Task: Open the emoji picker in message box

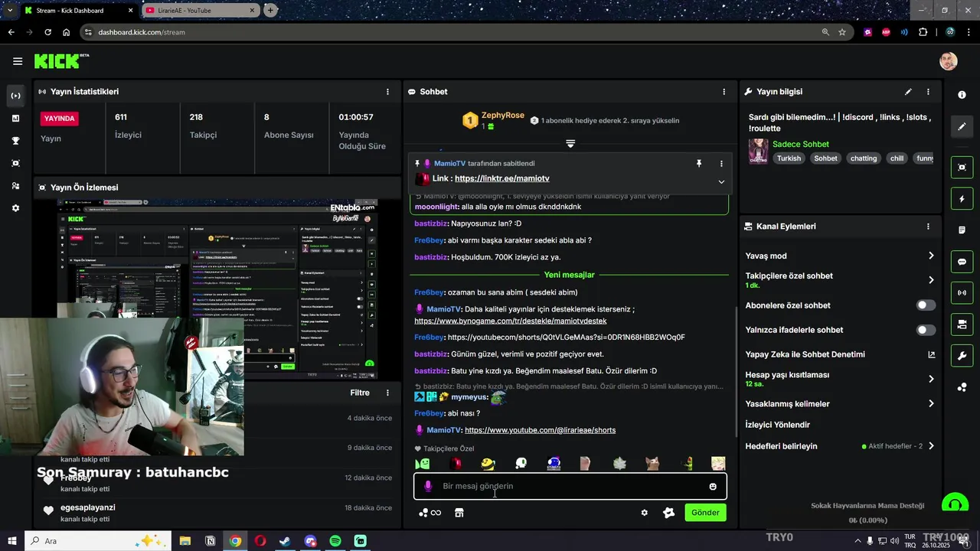Action: (713, 486)
